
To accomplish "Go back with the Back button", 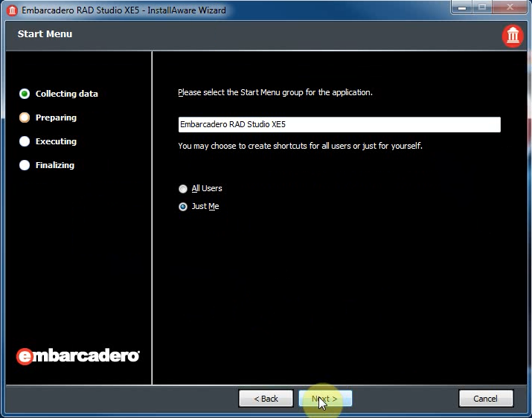I will [x=266, y=399].
